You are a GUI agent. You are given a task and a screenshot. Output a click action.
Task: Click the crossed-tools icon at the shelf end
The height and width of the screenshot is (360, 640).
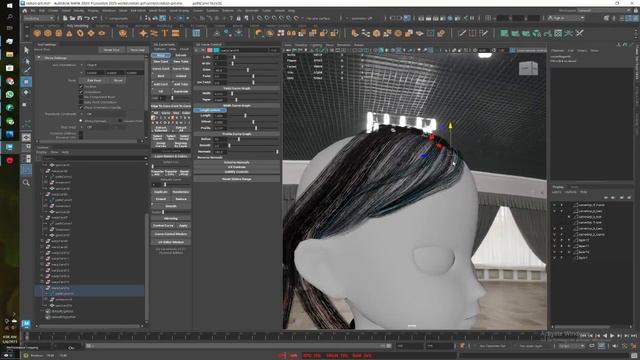(580, 33)
